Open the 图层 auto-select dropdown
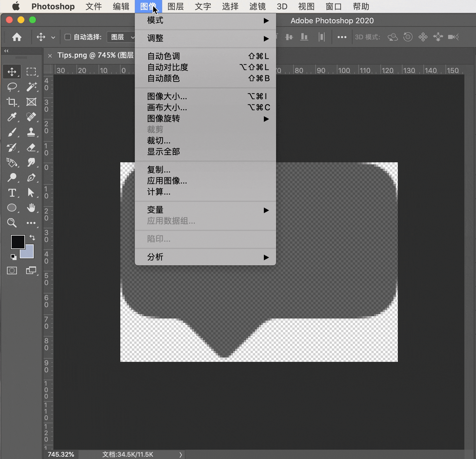Image resolution: width=476 pixels, height=459 pixels. [121, 37]
